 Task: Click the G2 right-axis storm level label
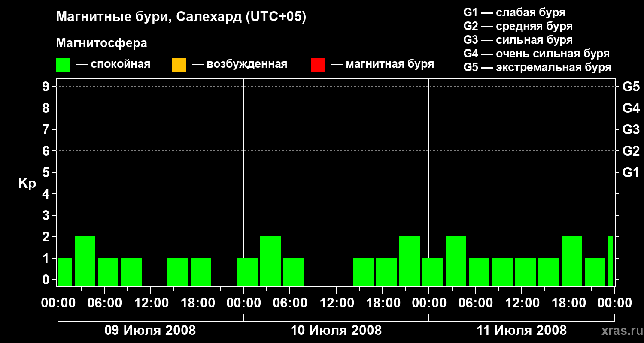click(631, 151)
